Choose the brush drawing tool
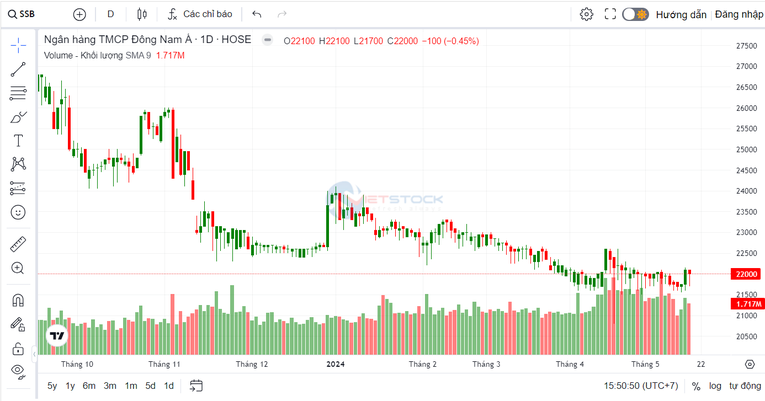Viewport: 765px width, 401px height. pyautogui.click(x=18, y=117)
